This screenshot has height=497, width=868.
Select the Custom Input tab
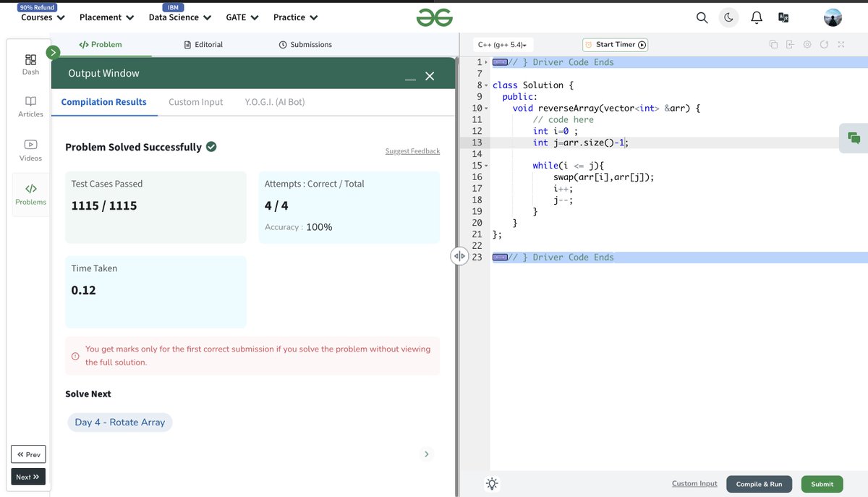point(196,102)
